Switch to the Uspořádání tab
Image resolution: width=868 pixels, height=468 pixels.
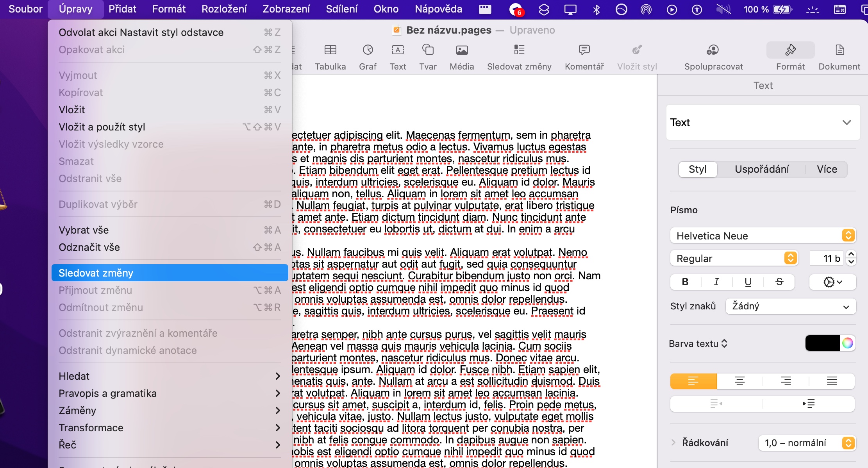pos(762,170)
